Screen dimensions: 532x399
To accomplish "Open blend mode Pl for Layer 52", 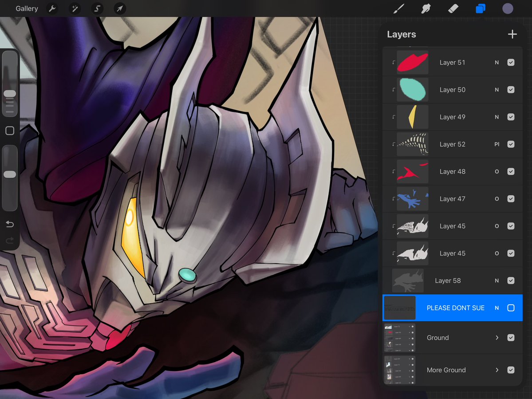I will click(497, 144).
